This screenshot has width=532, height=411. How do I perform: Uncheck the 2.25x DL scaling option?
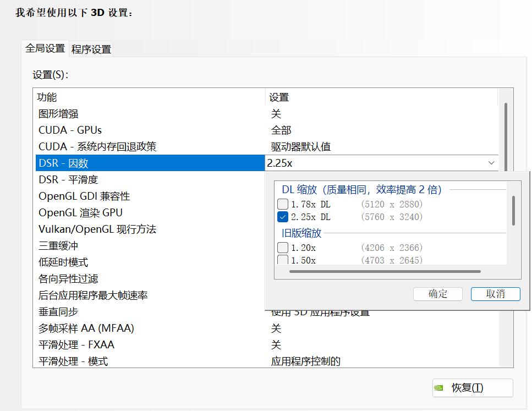tap(283, 217)
